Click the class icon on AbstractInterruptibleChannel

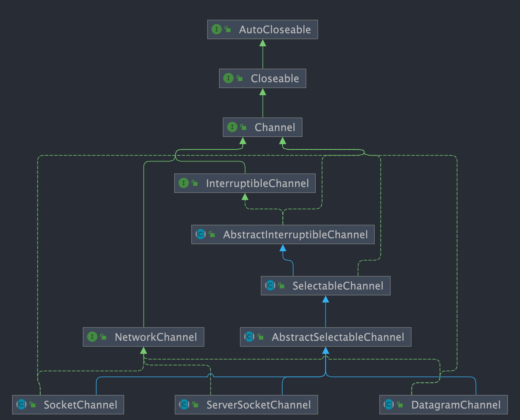(200, 234)
